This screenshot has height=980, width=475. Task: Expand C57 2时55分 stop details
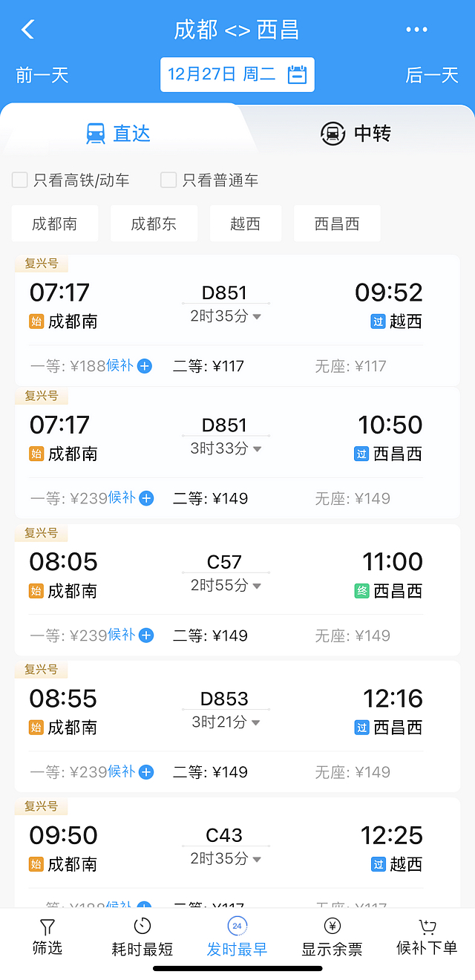point(257,587)
